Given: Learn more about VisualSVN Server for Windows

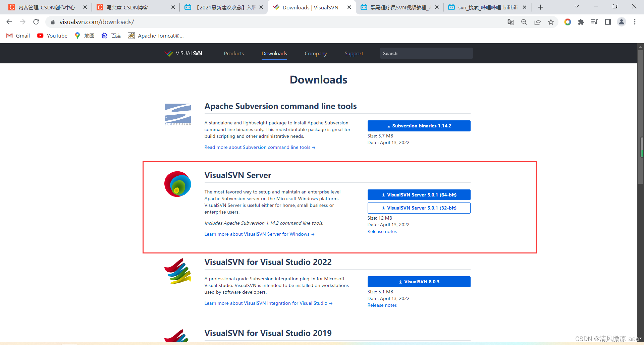Looking at the screenshot, I should click(260, 234).
